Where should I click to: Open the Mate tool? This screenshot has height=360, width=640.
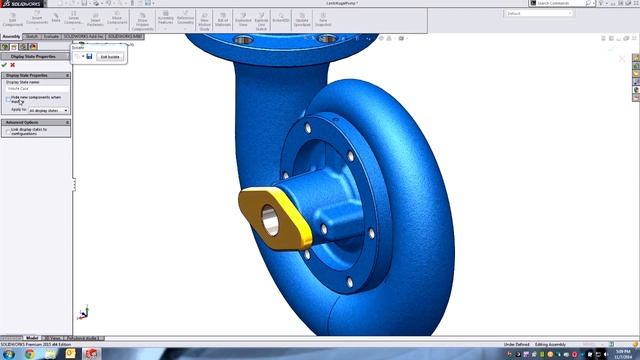tap(56, 18)
